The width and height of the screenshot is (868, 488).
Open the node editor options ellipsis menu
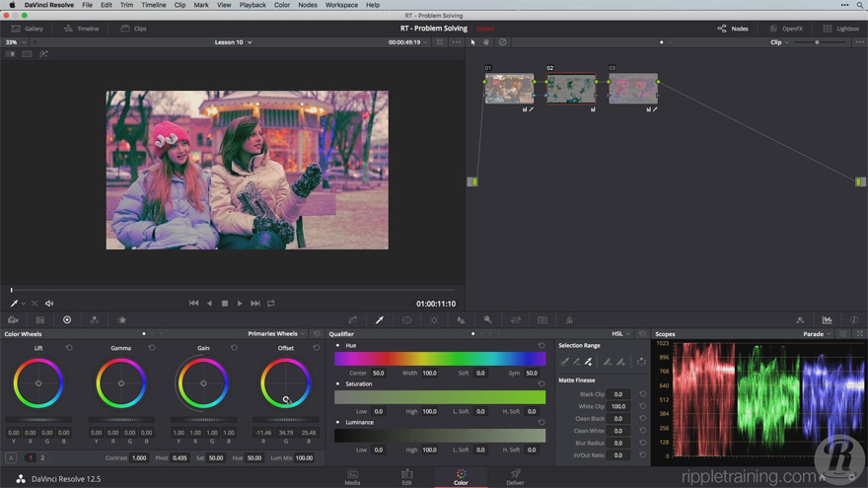coord(859,42)
